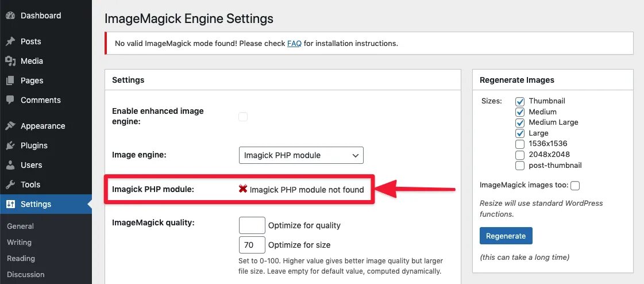Screen dimensions: 644x284
Task: Click the Appearance paintbrush icon
Action: 10,126
